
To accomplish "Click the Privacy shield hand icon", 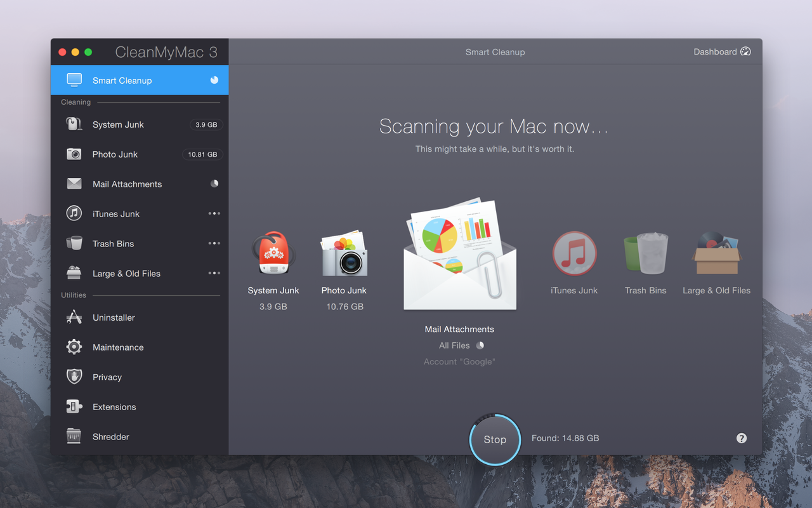I will [74, 377].
